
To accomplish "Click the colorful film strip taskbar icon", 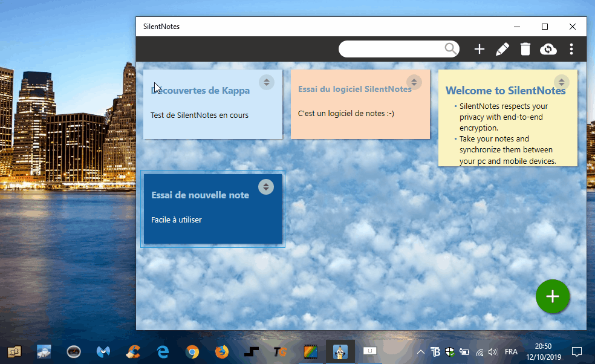I will pyautogui.click(x=310, y=352).
